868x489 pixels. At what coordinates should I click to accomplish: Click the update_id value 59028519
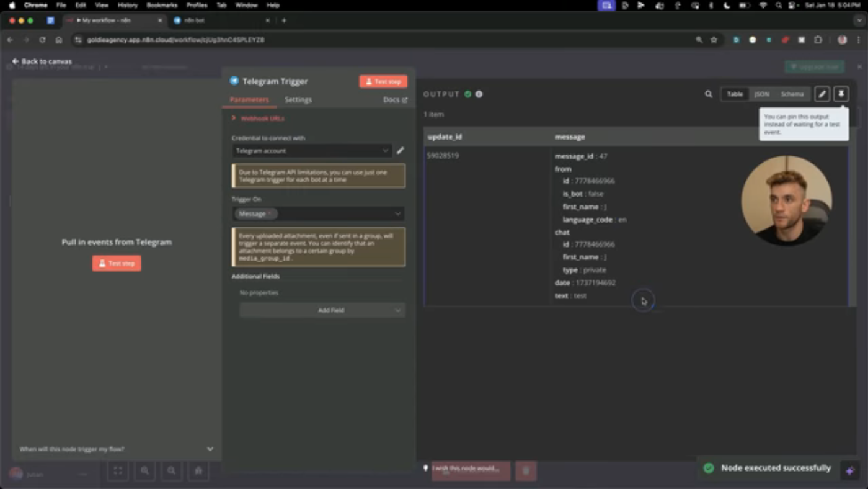[443, 156]
